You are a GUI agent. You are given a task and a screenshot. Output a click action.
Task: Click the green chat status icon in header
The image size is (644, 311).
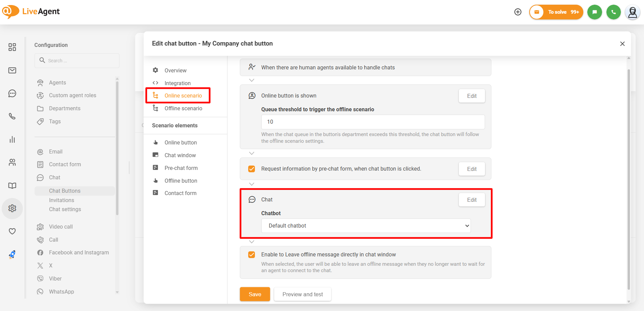point(594,12)
